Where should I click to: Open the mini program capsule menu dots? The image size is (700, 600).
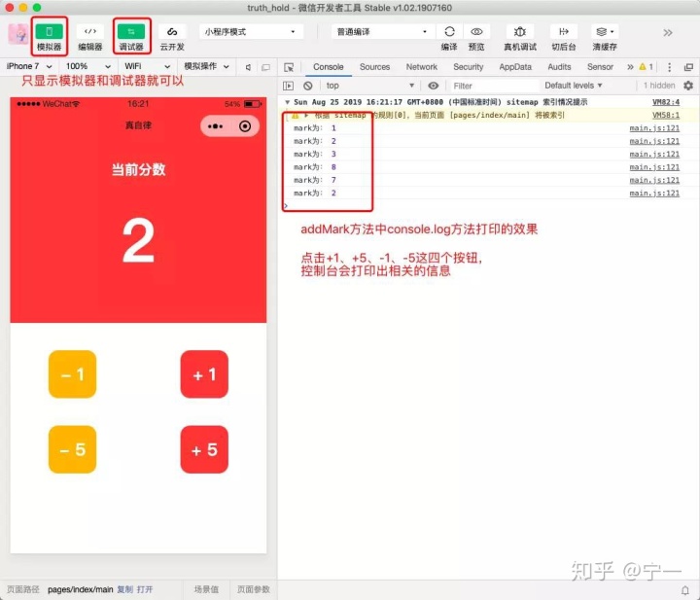click(x=215, y=126)
